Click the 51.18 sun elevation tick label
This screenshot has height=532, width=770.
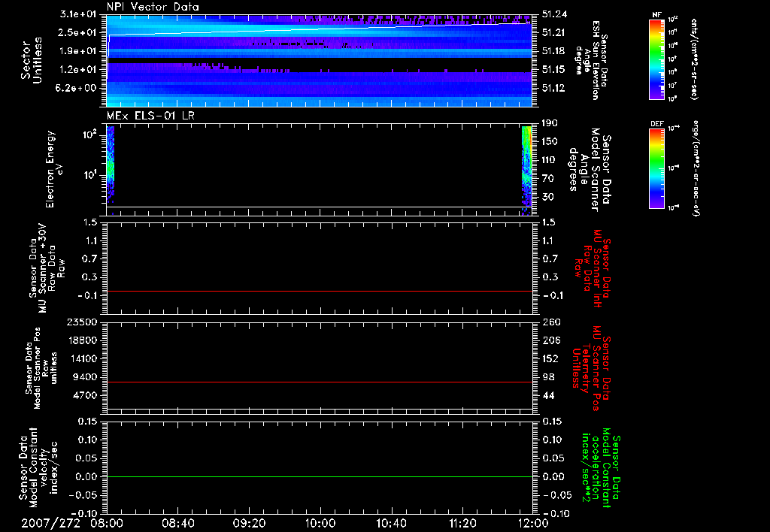point(554,51)
